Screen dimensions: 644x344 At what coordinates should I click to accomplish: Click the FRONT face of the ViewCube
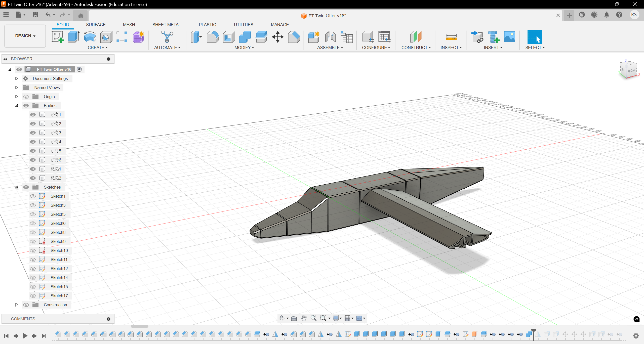click(x=631, y=71)
